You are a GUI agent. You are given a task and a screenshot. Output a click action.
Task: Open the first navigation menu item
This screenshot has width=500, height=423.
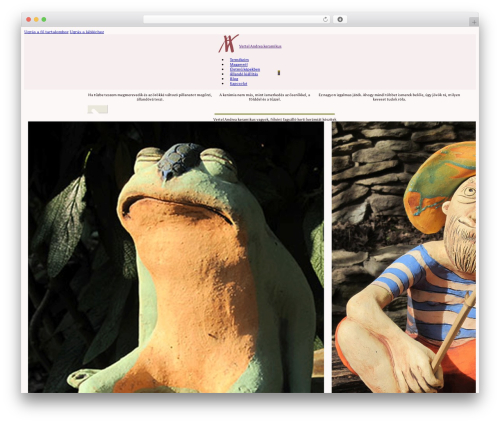point(239,60)
